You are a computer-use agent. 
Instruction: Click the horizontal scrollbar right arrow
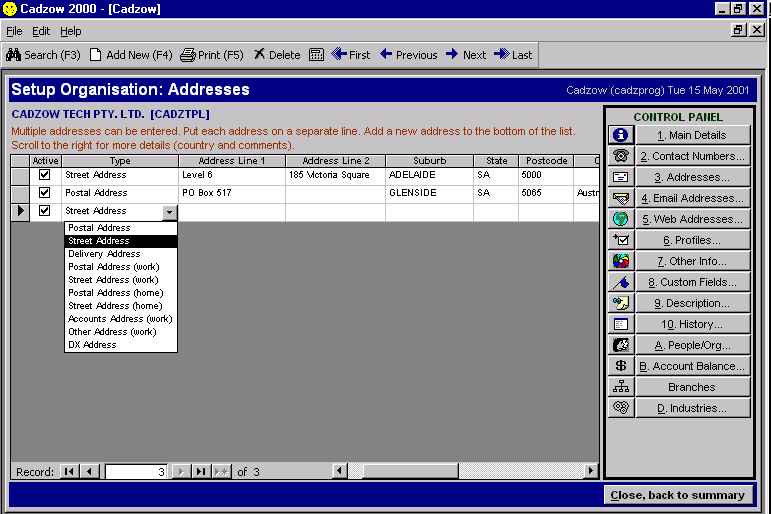(591, 471)
